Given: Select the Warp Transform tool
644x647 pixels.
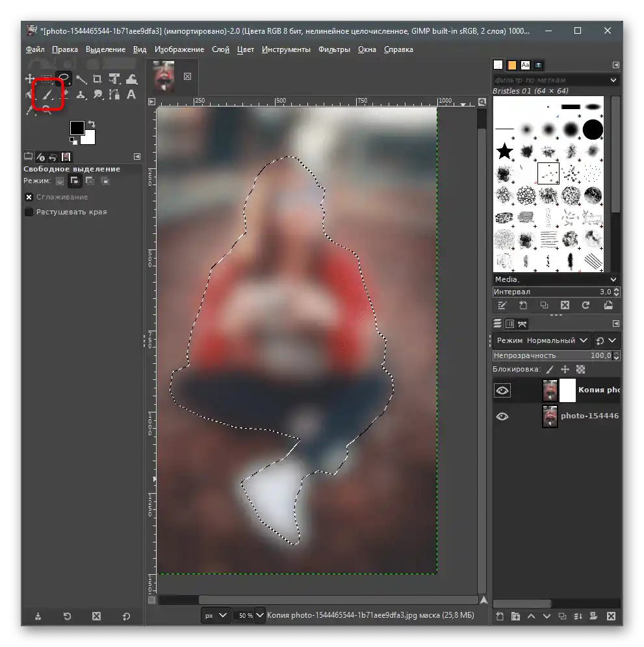Looking at the screenshot, I should 131,79.
